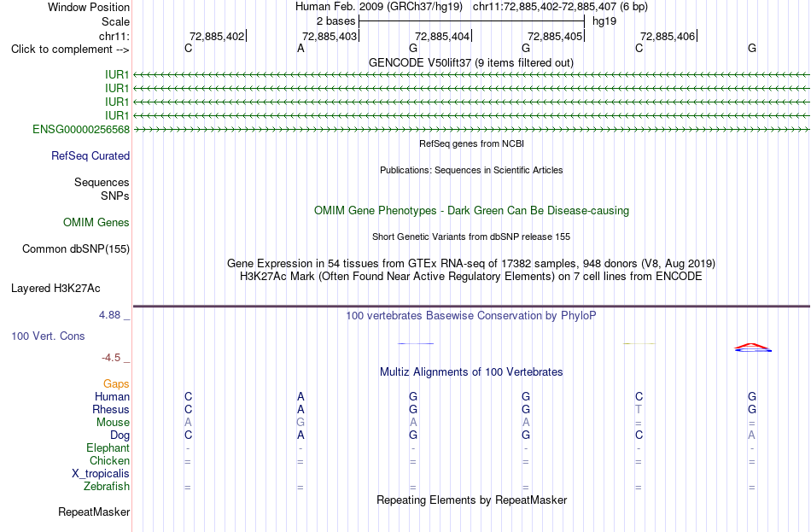Click '100 vertebrates Basewise Conservation by PhyloP' title

click(471, 316)
